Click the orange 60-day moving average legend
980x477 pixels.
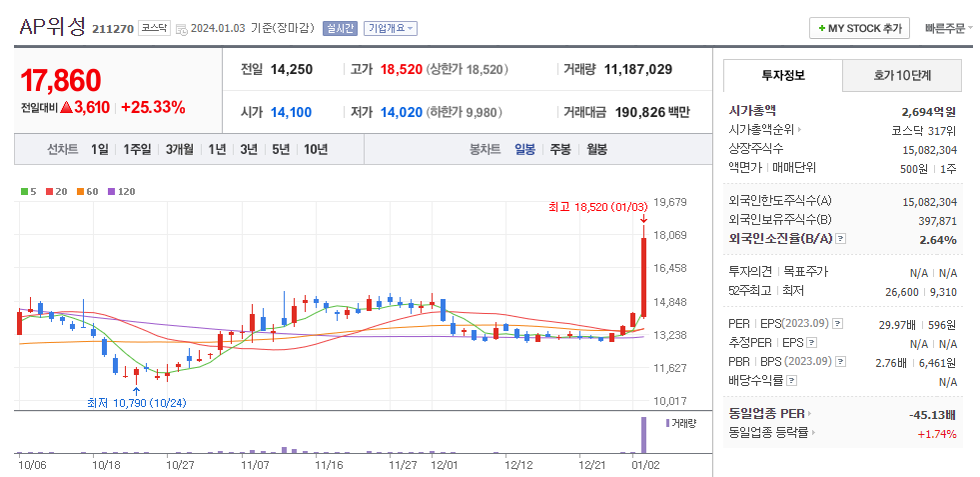click(x=88, y=192)
